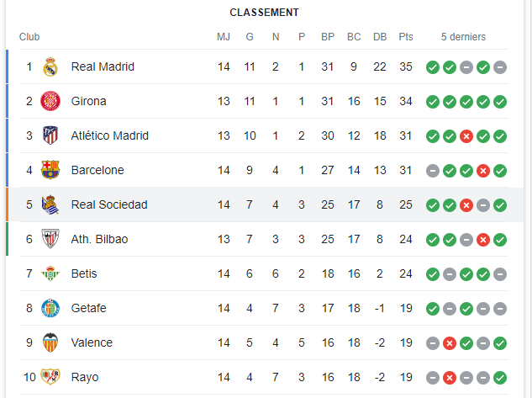Select the Atlético Madrid team name
Screen dimensions: 532x398
pyautogui.click(x=109, y=135)
